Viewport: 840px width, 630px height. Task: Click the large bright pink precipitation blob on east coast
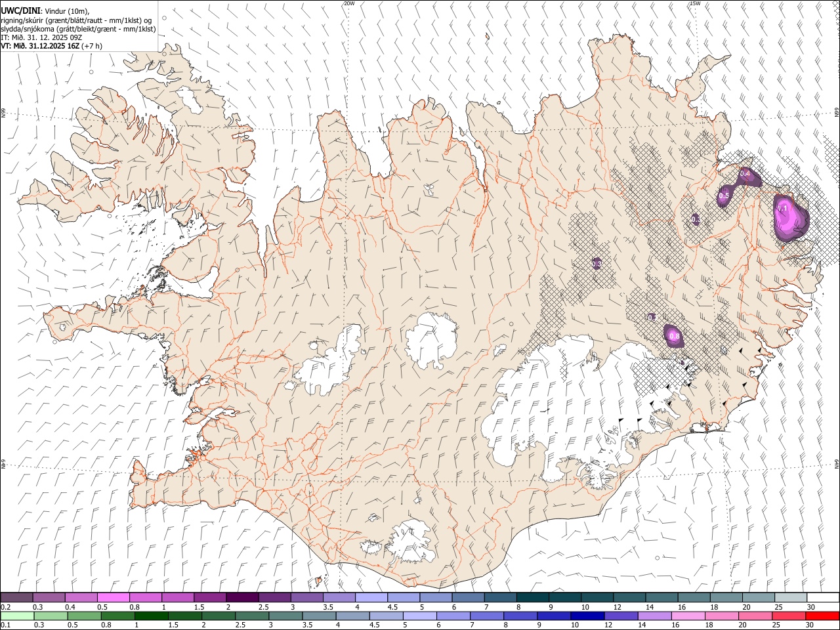click(x=791, y=219)
